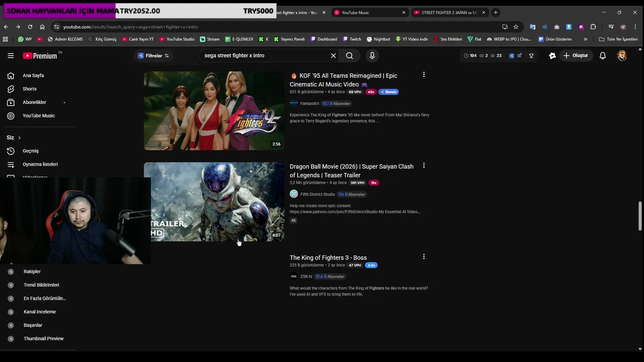Click the address bar URL
Image resolution: width=644 pixels, height=362 pixels.
[131, 27]
